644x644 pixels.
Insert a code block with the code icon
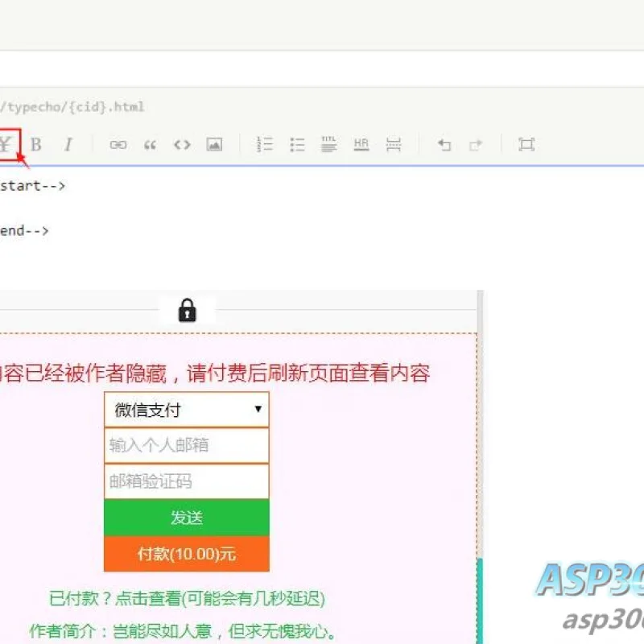183,145
